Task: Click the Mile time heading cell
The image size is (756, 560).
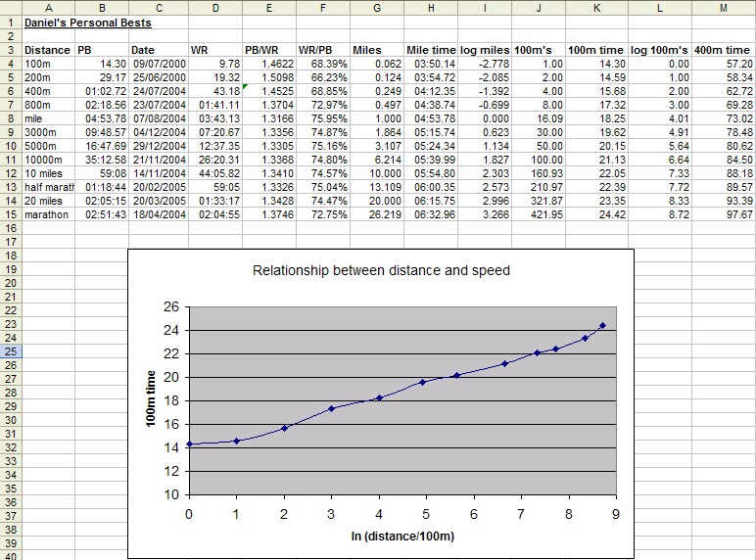Action: [x=431, y=49]
